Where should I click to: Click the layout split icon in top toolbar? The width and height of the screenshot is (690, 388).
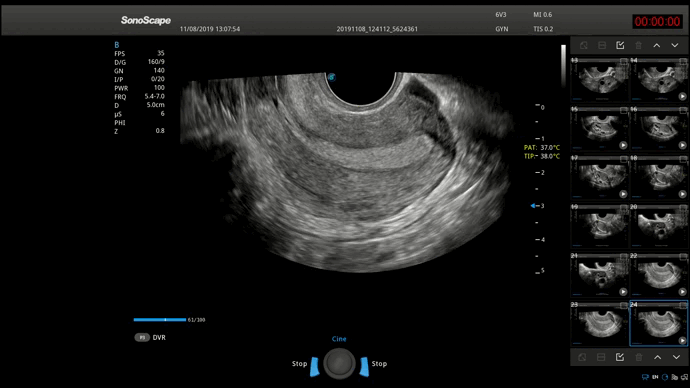pyautogui.click(x=602, y=45)
